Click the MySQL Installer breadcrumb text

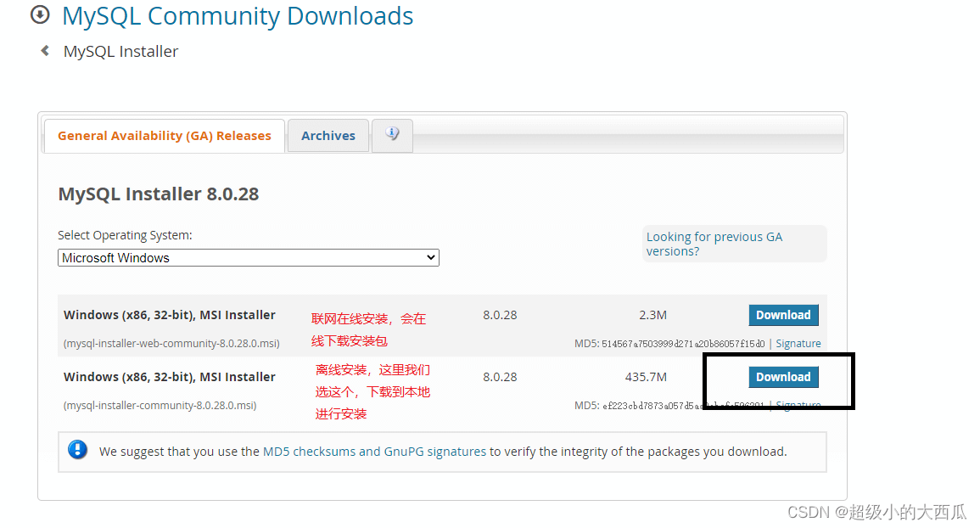(120, 51)
